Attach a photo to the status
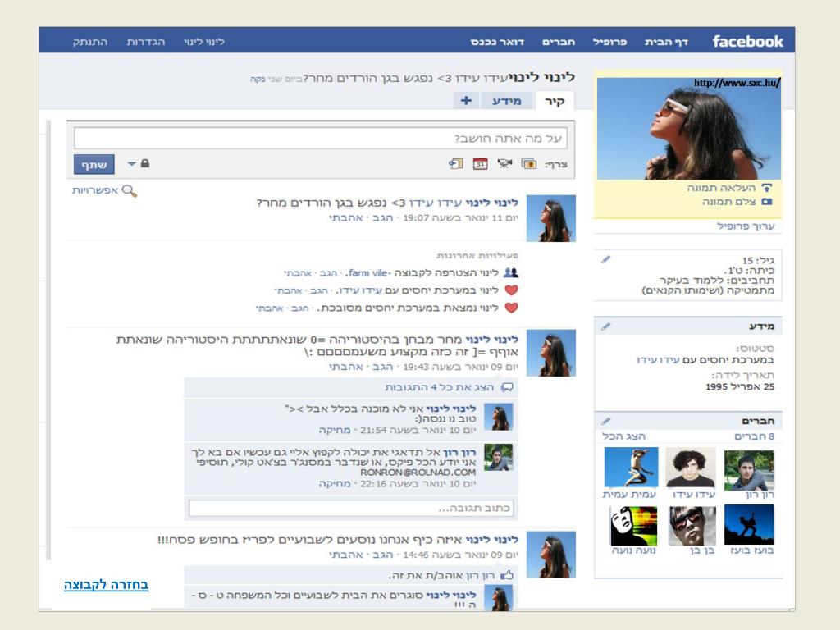This screenshot has width=840, height=630. (x=529, y=164)
